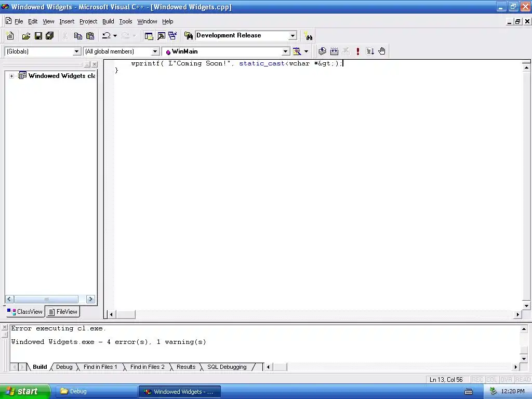Copy selection using the Copy icon

pos(78,36)
